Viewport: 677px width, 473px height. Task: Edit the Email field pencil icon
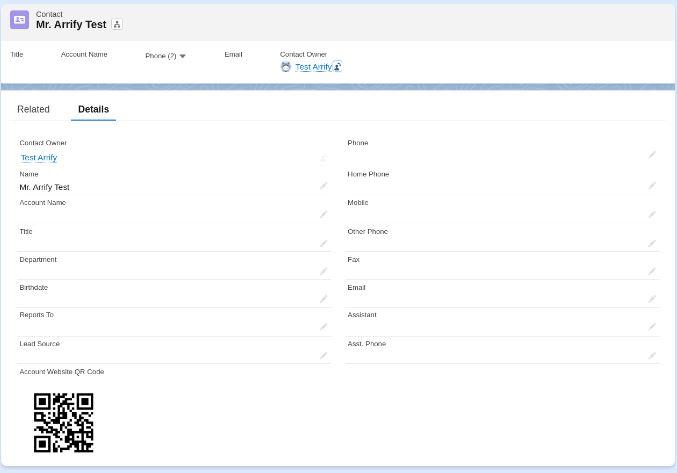[x=652, y=299]
